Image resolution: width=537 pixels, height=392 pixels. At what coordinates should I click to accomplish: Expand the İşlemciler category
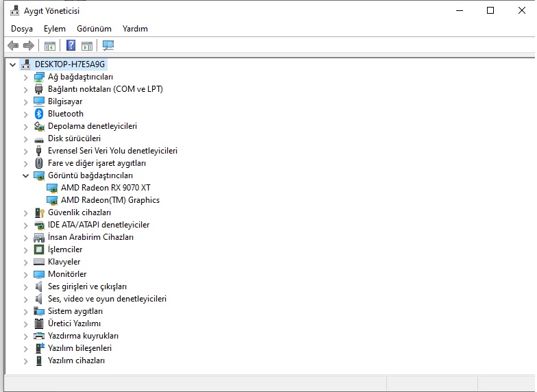click(26, 250)
